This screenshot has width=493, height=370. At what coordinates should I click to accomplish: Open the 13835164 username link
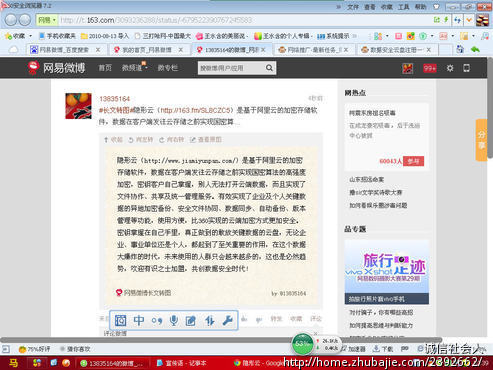coord(114,99)
